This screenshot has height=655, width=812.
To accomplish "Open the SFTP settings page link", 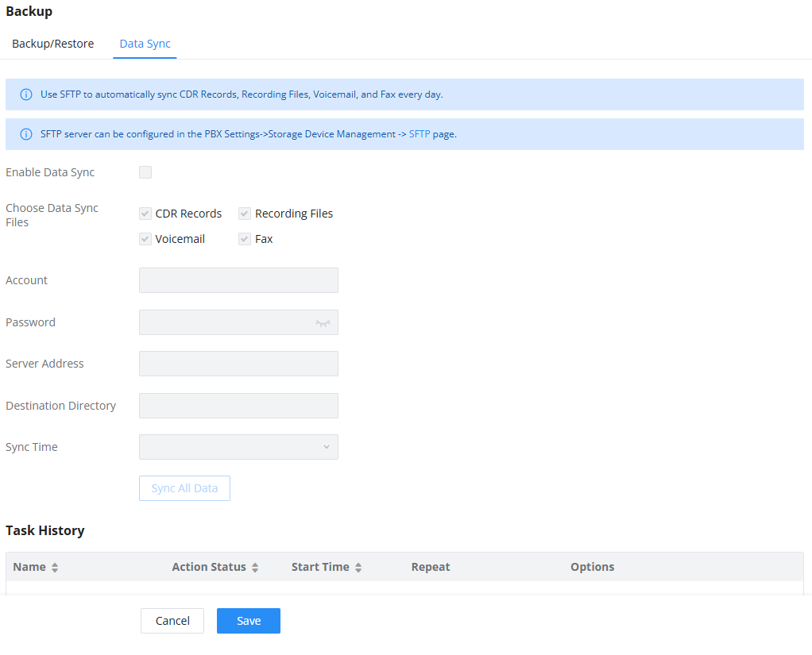I will [420, 134].
